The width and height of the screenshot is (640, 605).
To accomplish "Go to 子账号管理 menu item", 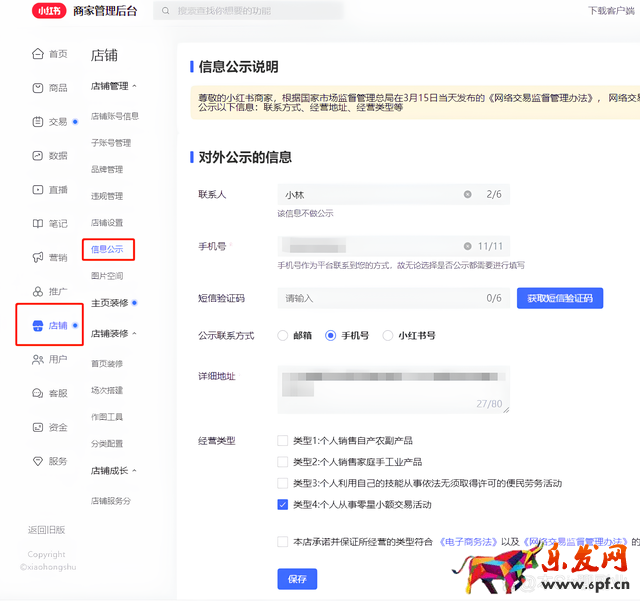I will pyautogui.click(x=110, y=143).
